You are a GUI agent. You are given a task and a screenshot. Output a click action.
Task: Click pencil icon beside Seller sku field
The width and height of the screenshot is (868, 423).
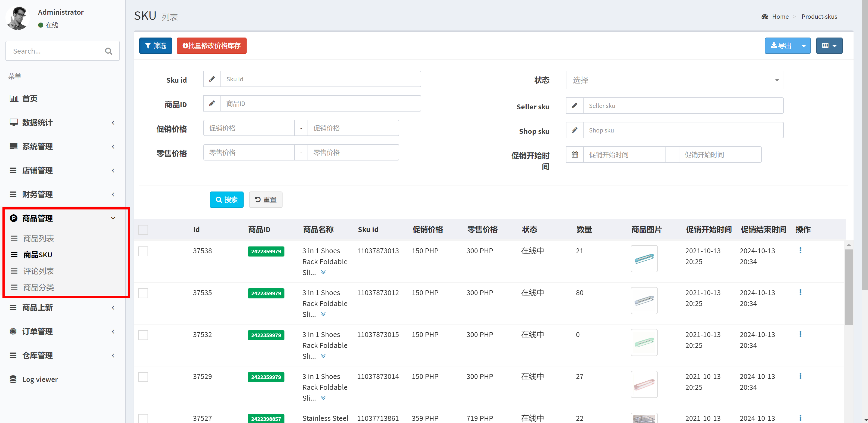coord(575,106)
